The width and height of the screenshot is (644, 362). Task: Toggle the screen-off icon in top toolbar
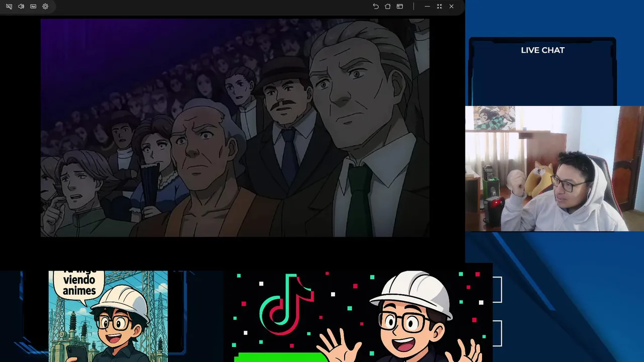(9, 7)
